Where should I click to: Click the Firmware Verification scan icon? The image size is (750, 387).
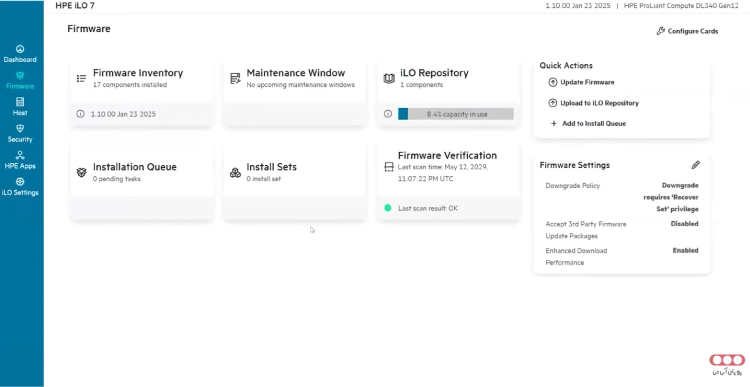click(389, 167)
